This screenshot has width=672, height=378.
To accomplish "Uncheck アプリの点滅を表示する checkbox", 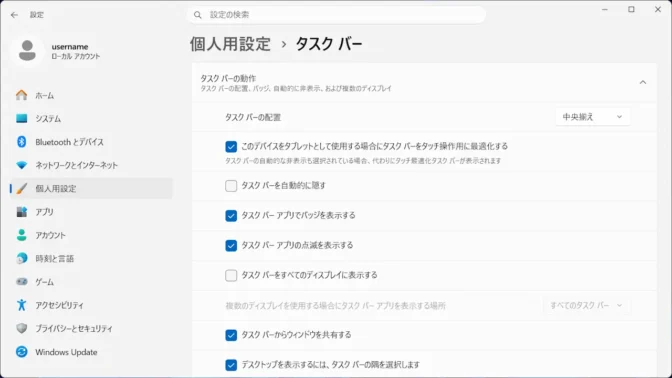I will 231,246.
